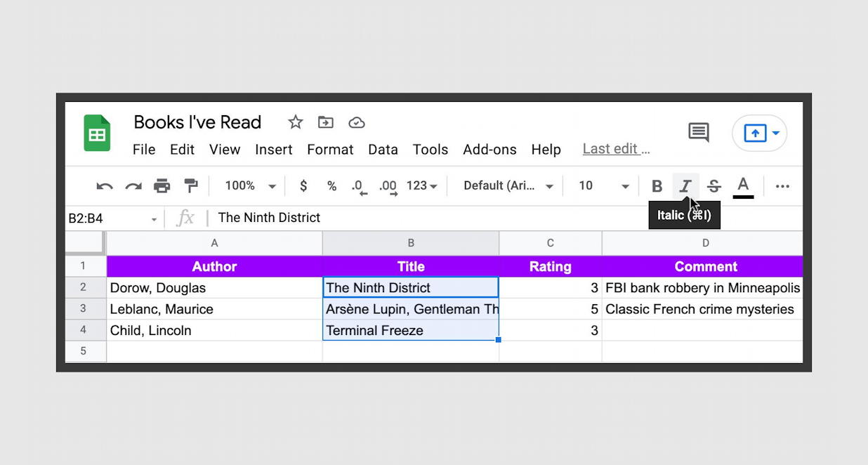Format selection as currency
The image size is (868, 465).
pos(303,185)
